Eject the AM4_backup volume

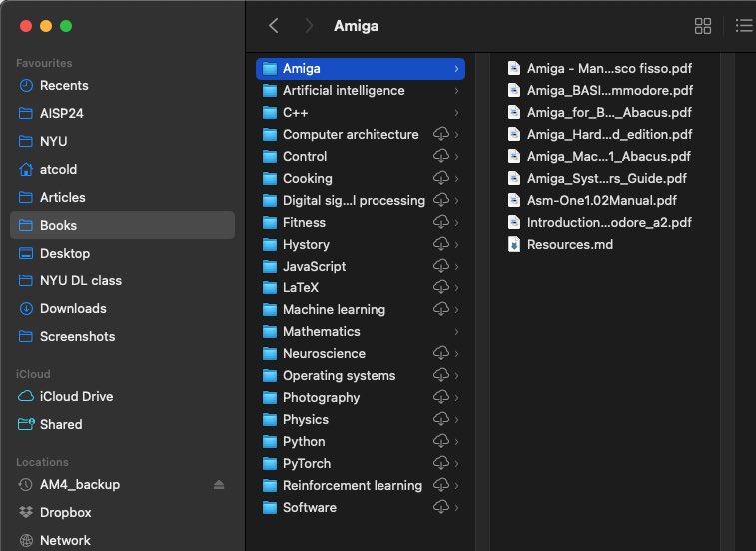219,484
